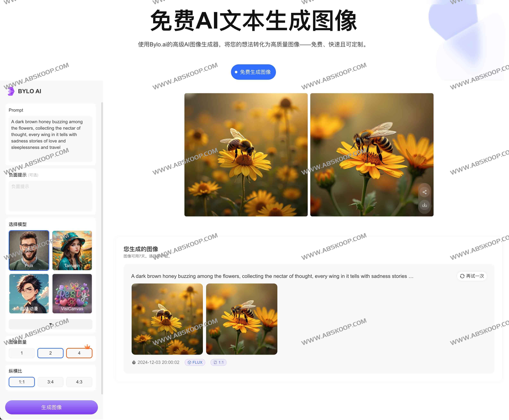Choose the 4:3 aspect ratio
Screen dimensions: 509x420
pos(79,382)
